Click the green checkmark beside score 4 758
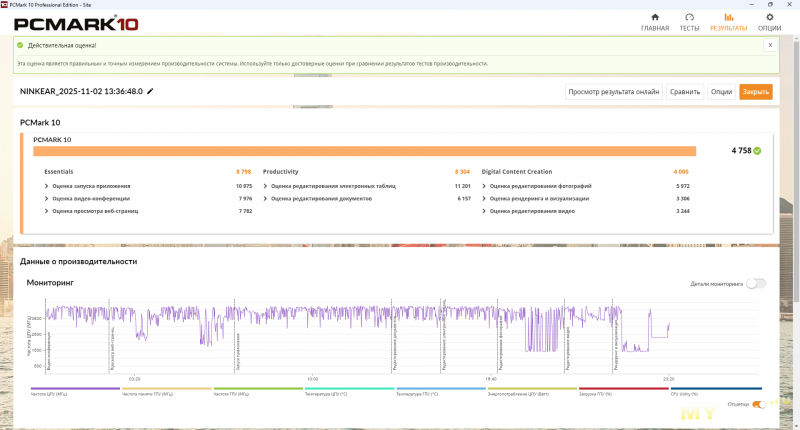This screenshot has width=800, height=430. click(757, 151)
